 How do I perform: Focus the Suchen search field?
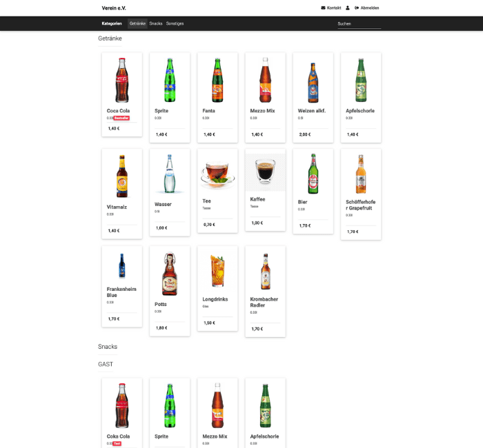pyautogui.click(x=359, y=23)
